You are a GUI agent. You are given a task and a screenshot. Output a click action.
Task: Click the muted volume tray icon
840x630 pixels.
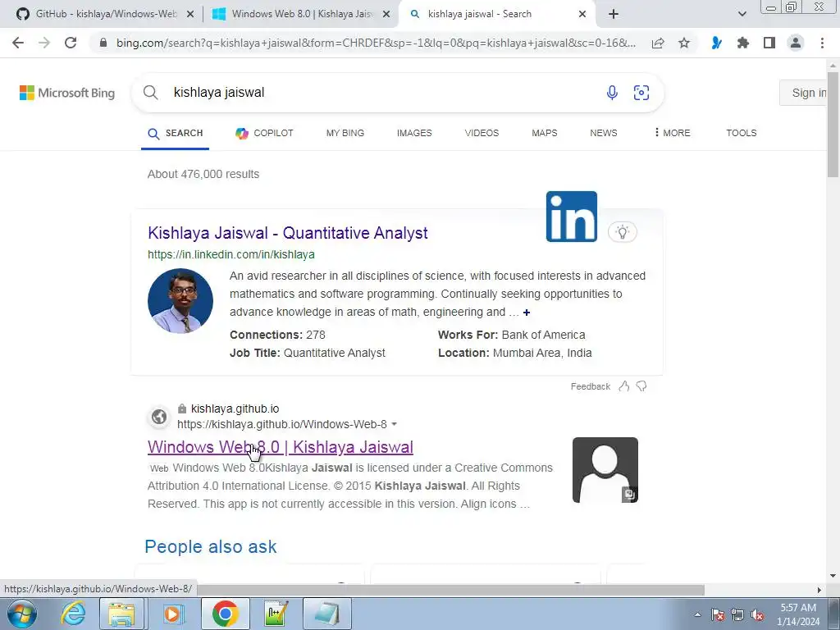tap(757, 615)
